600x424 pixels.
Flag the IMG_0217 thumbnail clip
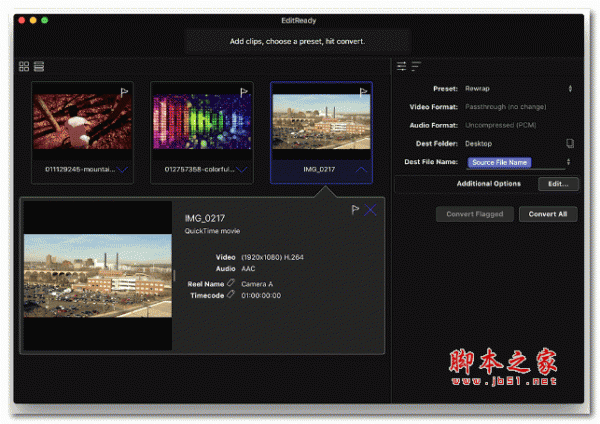[x=363, y=92]
